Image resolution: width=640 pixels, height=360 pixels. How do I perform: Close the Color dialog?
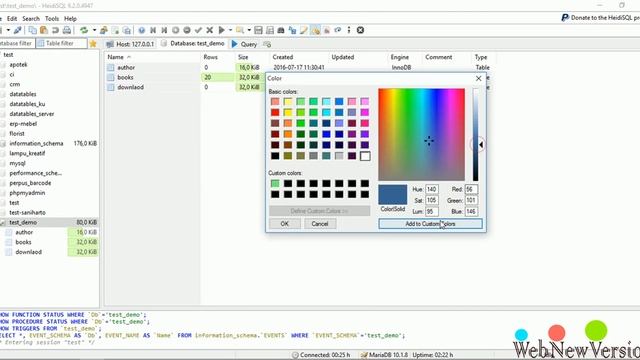pos(478,78)
